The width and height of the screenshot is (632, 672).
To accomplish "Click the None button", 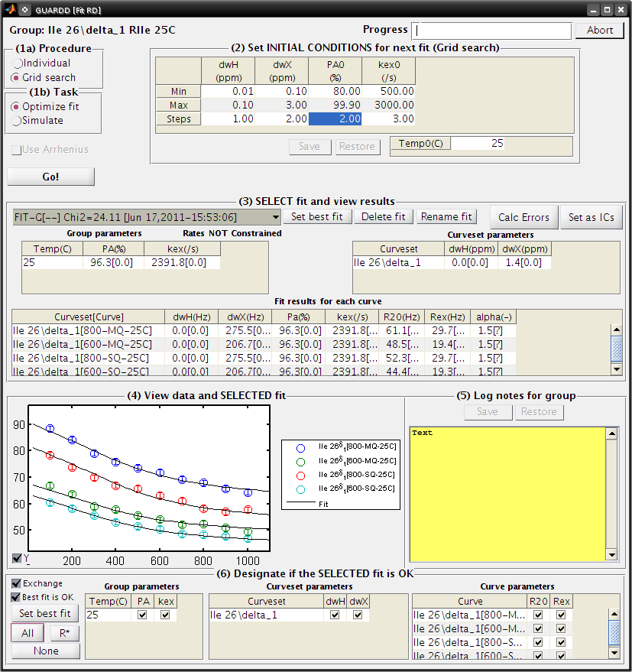I will tap(46, 651).
